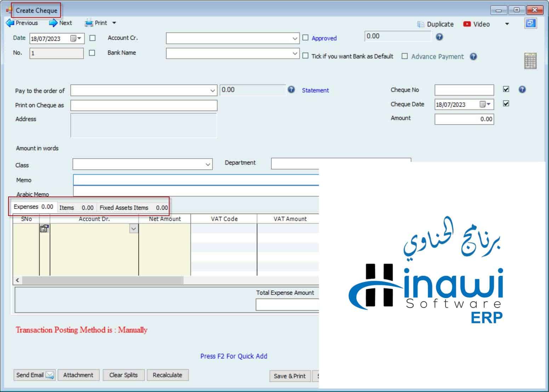Click the Attachment button

pos(78,375)
